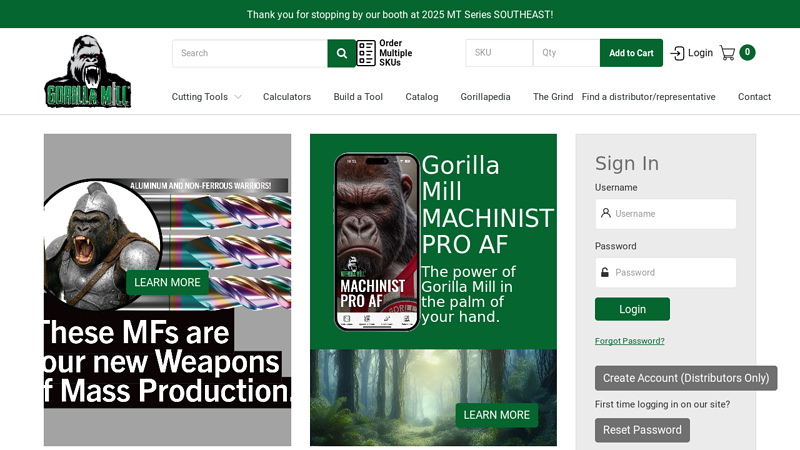Click the login arrow icon
Screen dimensions: 800x450
coord(677,53)
